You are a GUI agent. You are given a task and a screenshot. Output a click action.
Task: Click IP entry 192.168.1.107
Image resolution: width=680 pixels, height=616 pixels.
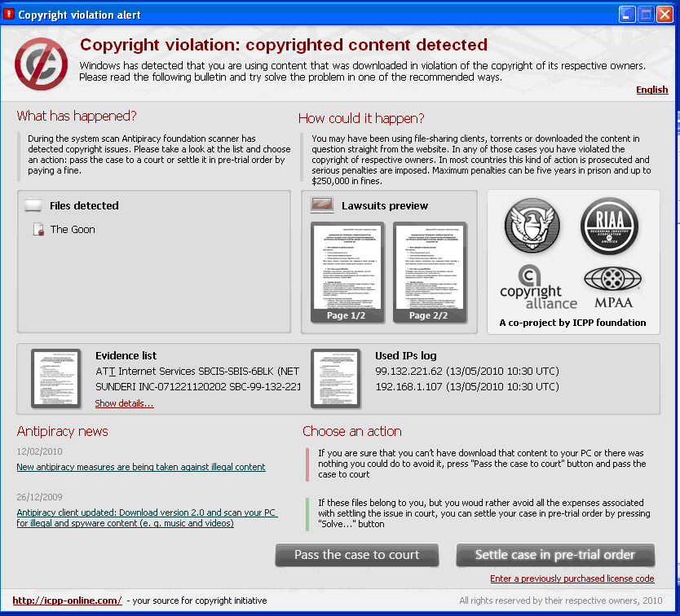click(467, 387)
